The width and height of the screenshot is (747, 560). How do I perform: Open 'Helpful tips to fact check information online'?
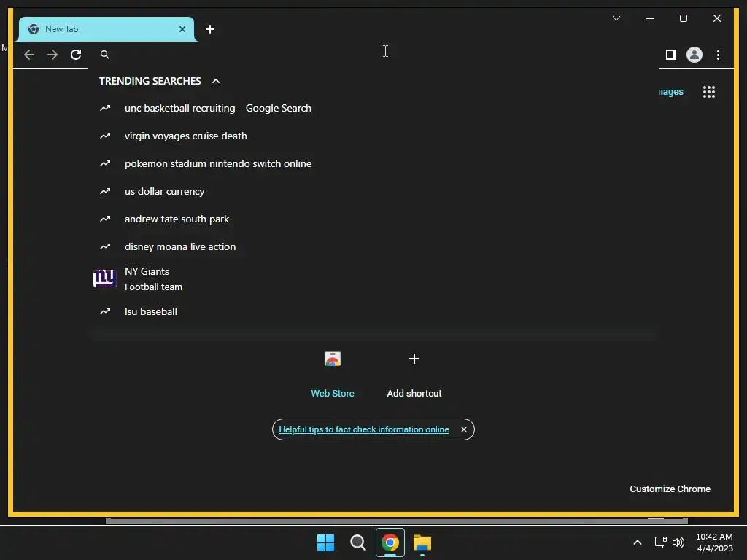364,429
